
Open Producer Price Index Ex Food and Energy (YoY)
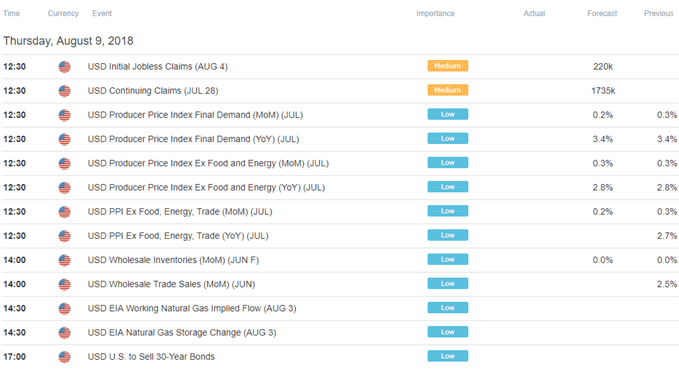[206, 188]
